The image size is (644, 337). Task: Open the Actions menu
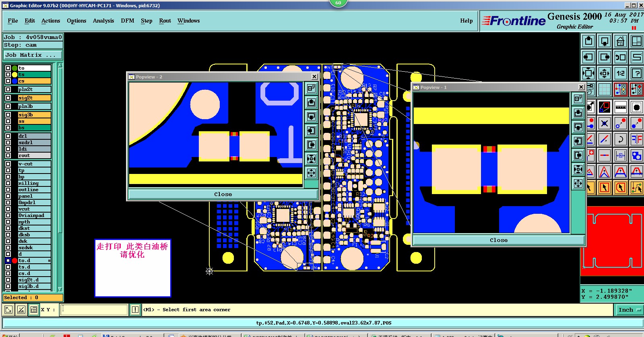(51, 21)
